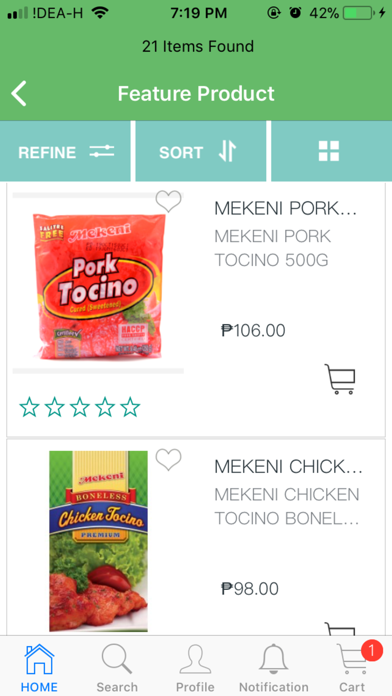Open the Chicken Tocino product image
This screenshot has width=392, height=696.
(98, 541)
